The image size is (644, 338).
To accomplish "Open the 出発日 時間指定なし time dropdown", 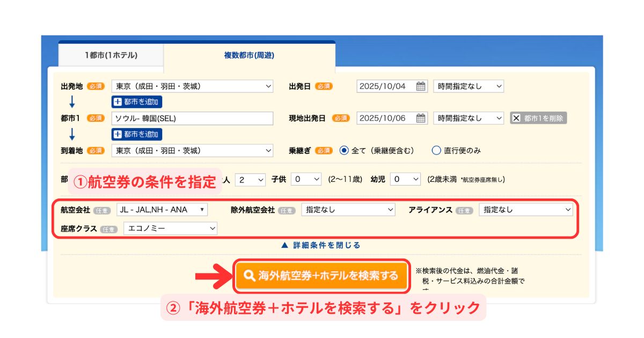I will (469, 86).
